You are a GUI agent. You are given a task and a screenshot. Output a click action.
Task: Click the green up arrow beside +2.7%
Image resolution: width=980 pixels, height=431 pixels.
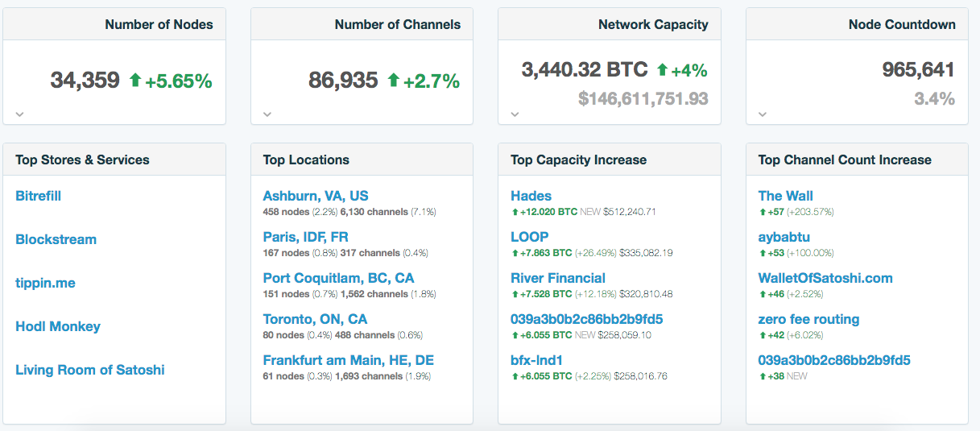coord(393,80)
